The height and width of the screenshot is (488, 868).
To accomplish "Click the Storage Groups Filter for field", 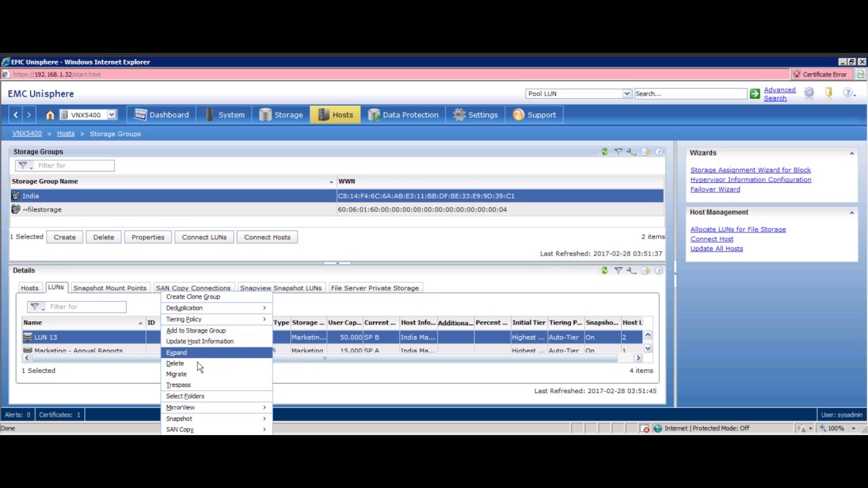I will tap(75, 165).
